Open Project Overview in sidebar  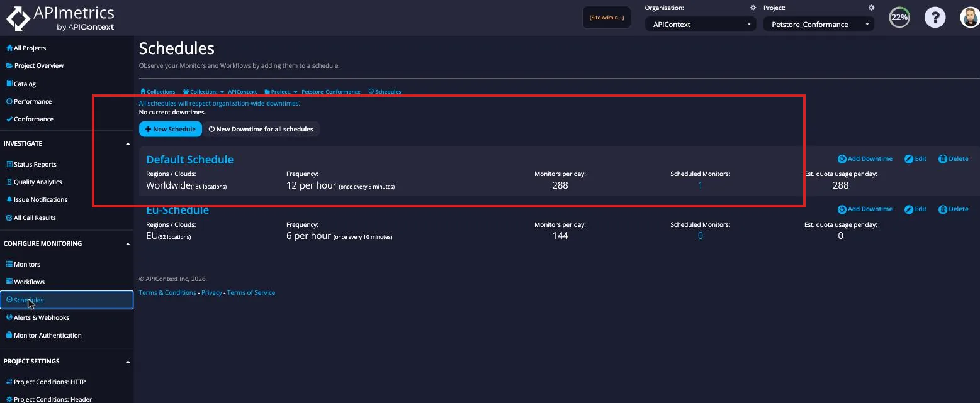pos(35,65)
